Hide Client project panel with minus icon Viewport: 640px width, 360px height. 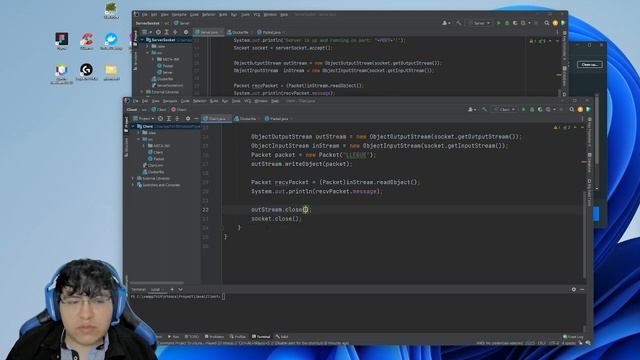point(196,118)
